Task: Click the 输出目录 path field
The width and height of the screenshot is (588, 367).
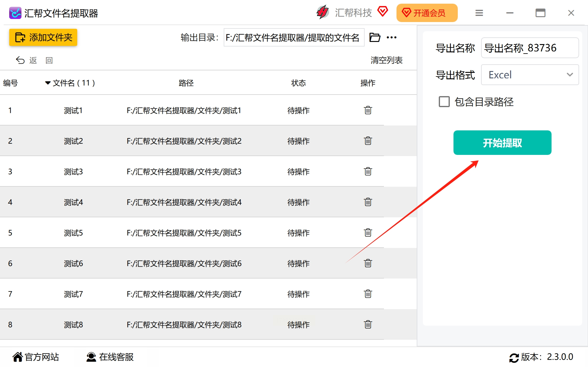Action: coord(294,37)
